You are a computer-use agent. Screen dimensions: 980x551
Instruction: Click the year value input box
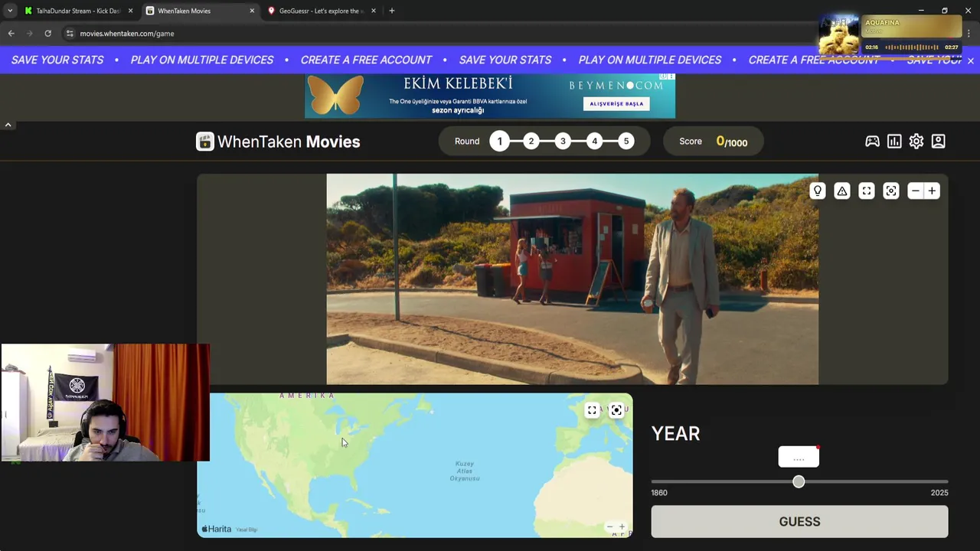tap(799, 458)
